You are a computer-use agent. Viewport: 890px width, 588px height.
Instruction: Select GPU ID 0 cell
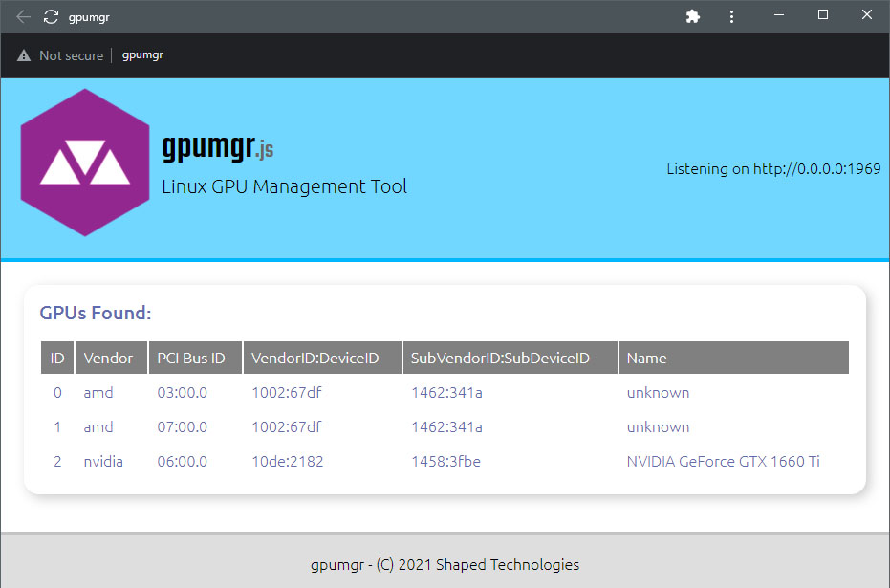(x=57, y=393)
